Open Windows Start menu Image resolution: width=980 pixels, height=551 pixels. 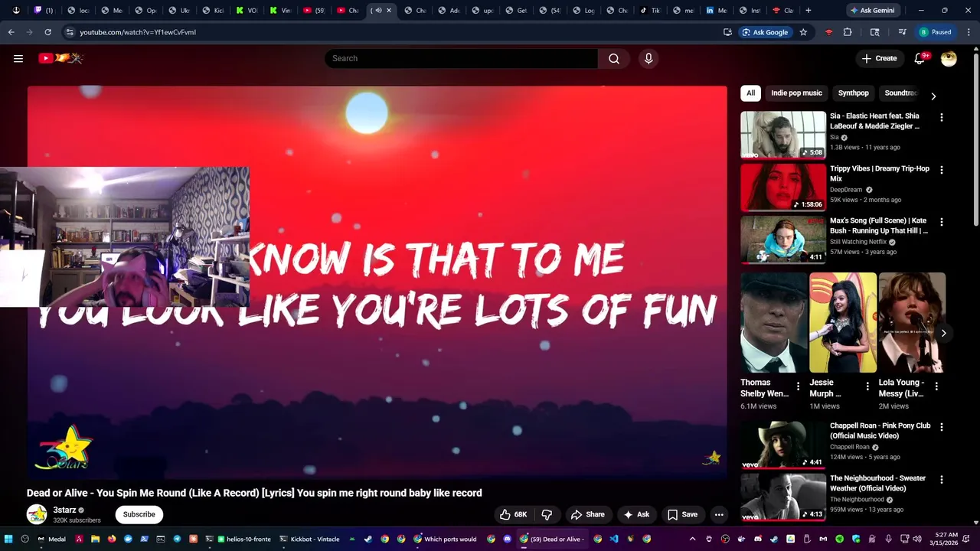pyautogui.click(x=10, y=539)
